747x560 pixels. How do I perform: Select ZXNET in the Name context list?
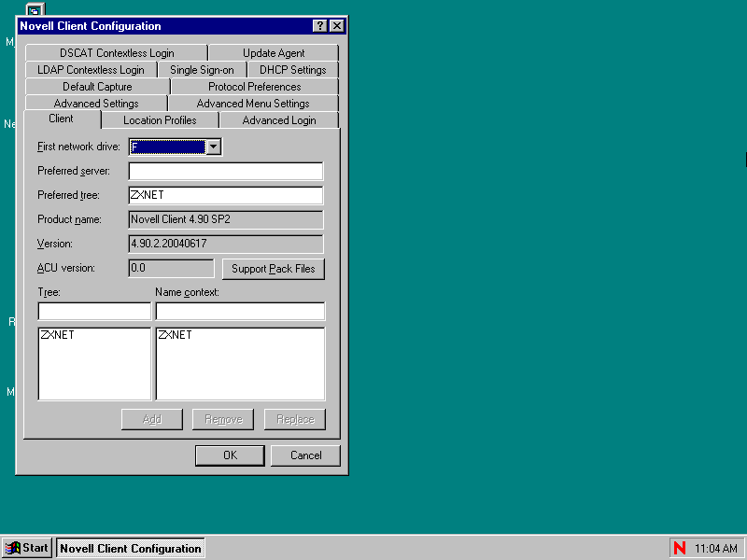click(x=175, y=335)
